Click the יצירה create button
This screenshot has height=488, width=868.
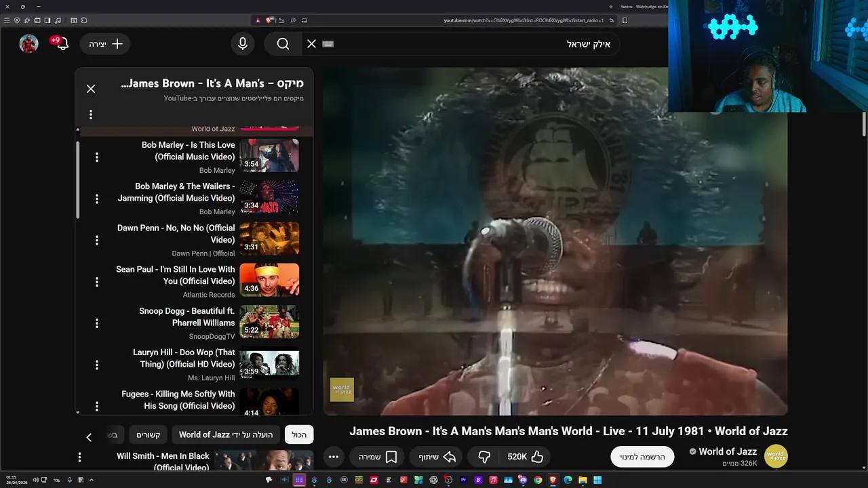tap(105, 43)
